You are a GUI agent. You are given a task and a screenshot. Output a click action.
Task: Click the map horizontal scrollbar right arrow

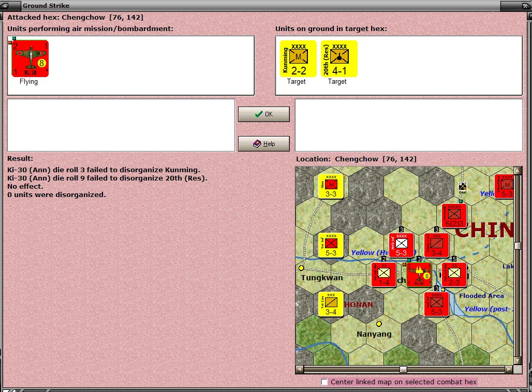click(509, 369)
